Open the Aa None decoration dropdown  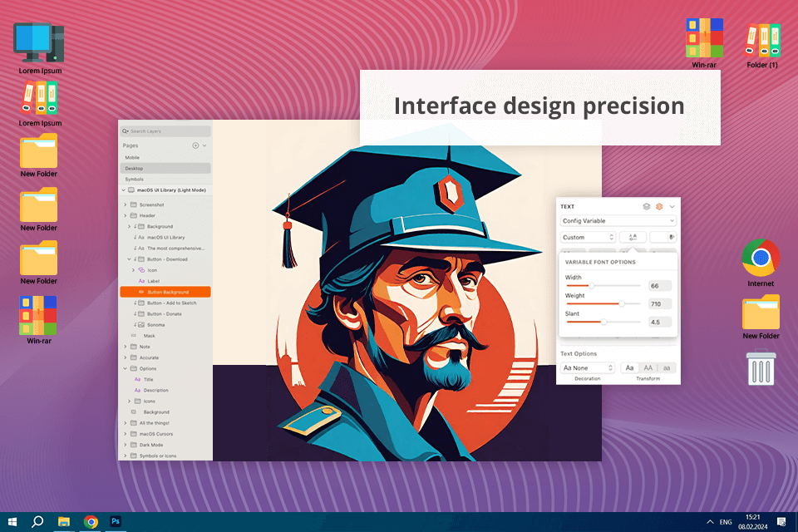[588, 368]
